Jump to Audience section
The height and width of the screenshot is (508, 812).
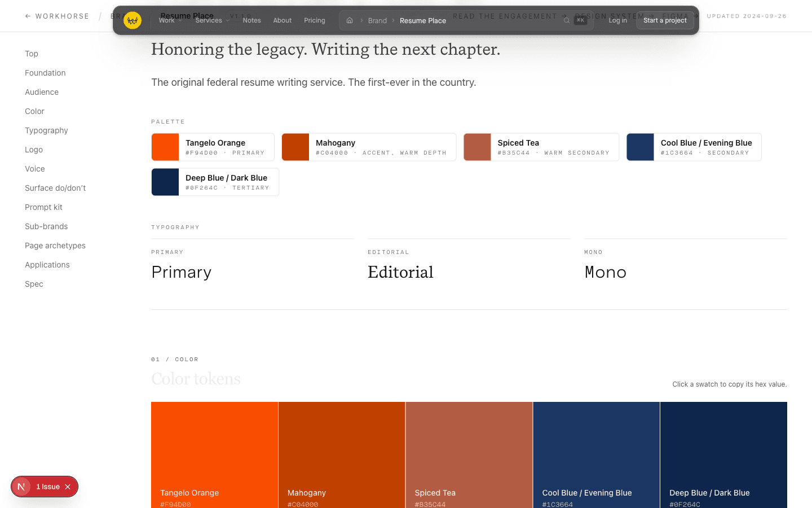coord(42,92)
